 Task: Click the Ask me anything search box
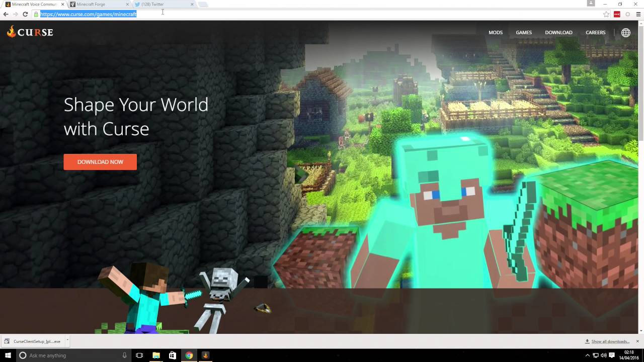point(73,355)
